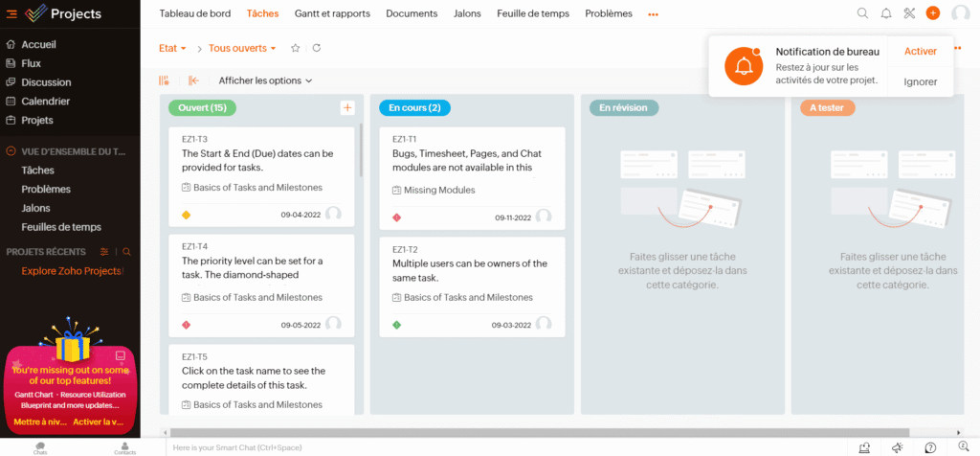Open Explore Zoho Projects link
The width and height of the screenshot is (980, 456).
pos(72,271)
